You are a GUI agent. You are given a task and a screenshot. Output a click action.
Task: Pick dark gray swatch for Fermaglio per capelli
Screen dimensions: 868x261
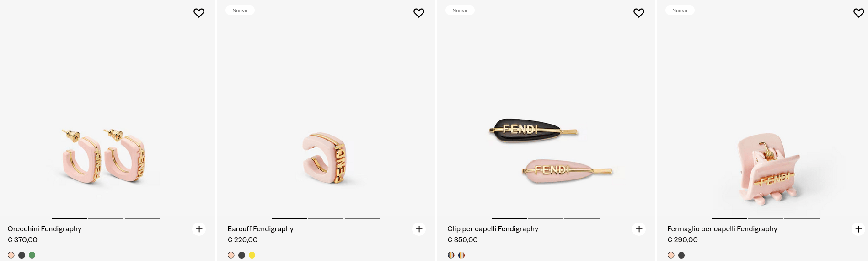(x=681, y=255)
